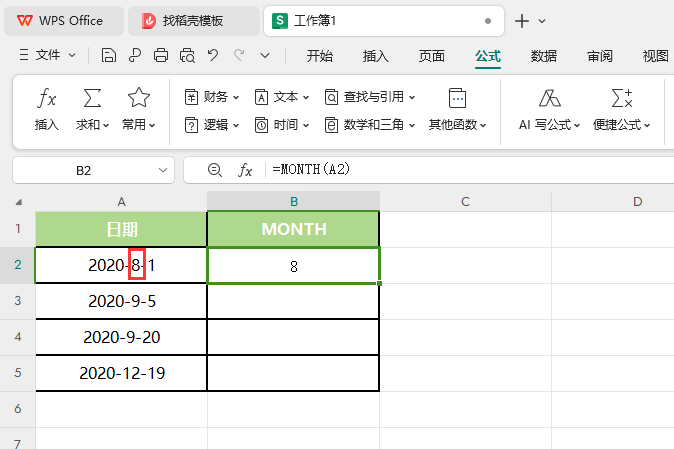This screenshot has height=449, width=674.
Task: Open the Logical functions category
Action: pyautogui.click(x=211, y=125)
